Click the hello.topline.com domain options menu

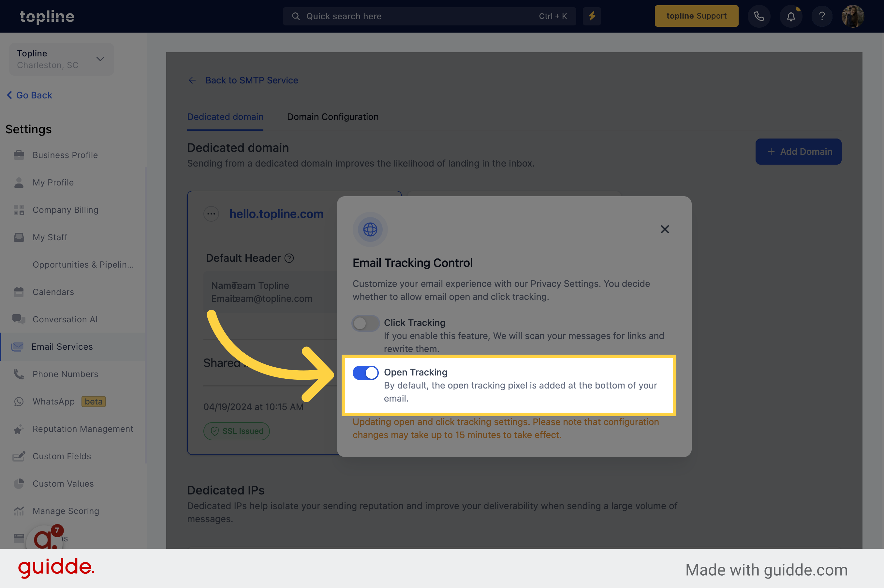(211, 213)
